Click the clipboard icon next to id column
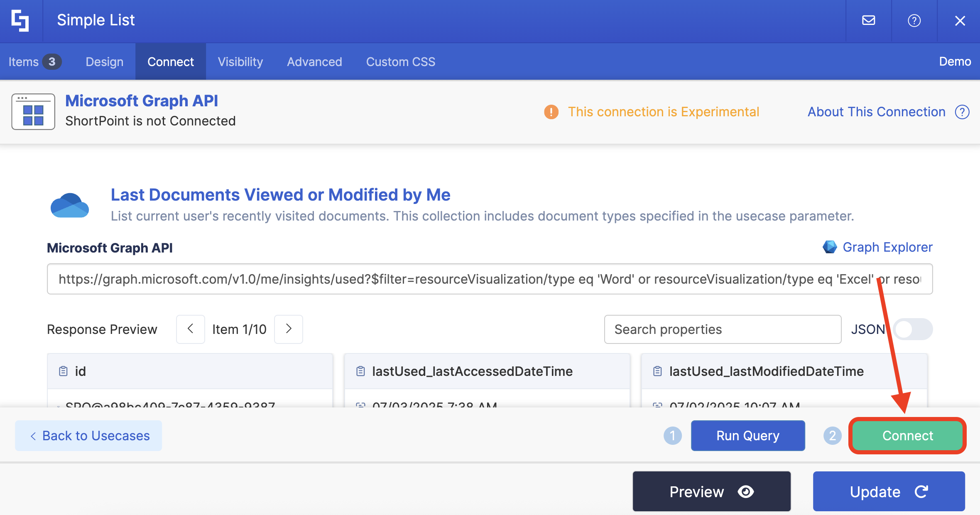 pos(63,371)
